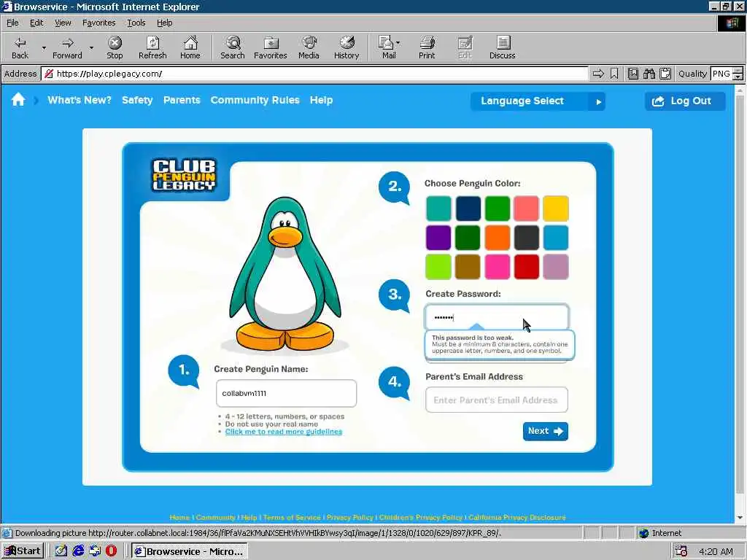Click the Next button
The height and width of the screenshot is (560, 747).
(545, 431)
